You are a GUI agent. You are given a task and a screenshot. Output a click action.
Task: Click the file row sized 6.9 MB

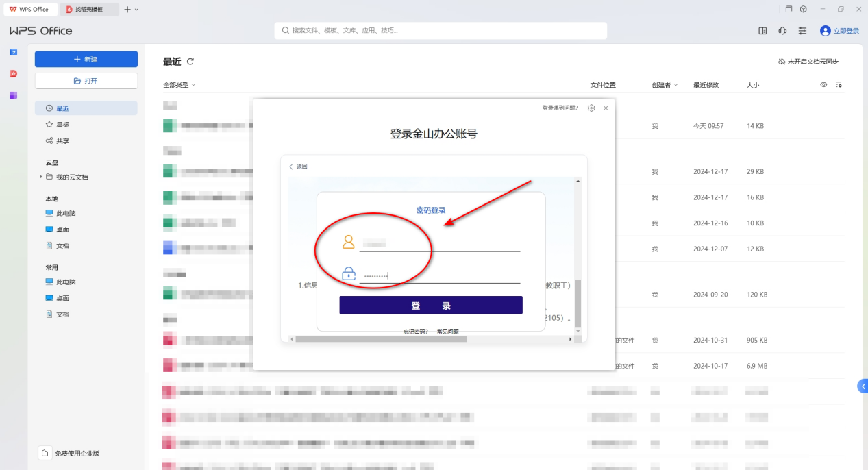[504, 366]
